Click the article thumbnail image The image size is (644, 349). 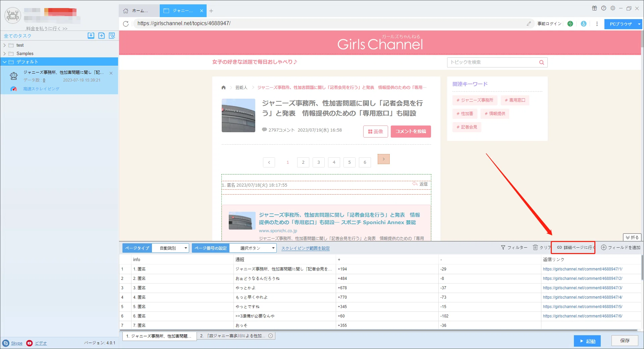click(x=238, y=115)
